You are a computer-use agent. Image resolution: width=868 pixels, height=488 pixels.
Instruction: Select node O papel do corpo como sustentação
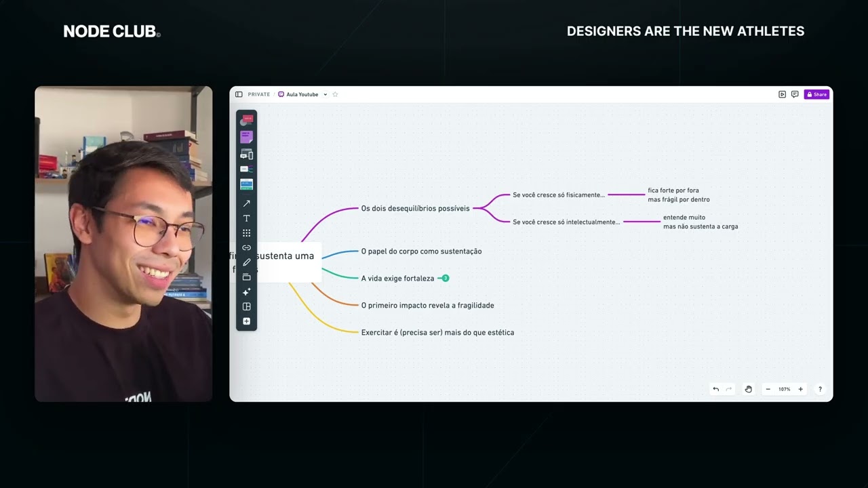421,251
